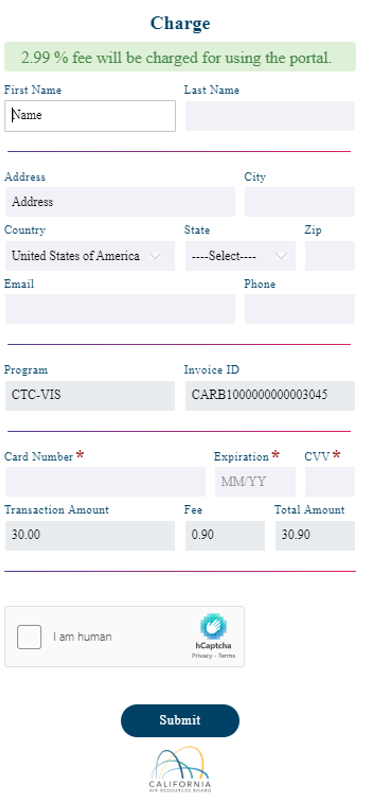Screen dimensions: 371x795
Task: Submit the payment form
Action: pyautogui.click(x=180, y=720)
